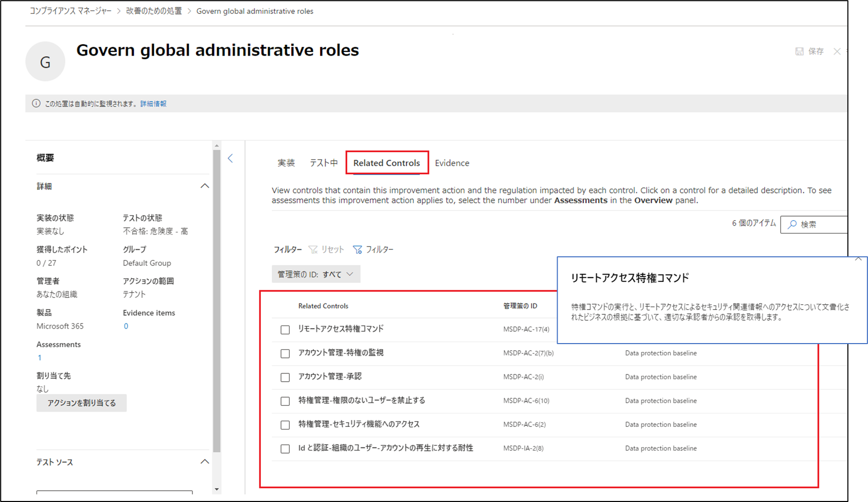Click the reset filter funnel icon

click(x=313, y=249)
